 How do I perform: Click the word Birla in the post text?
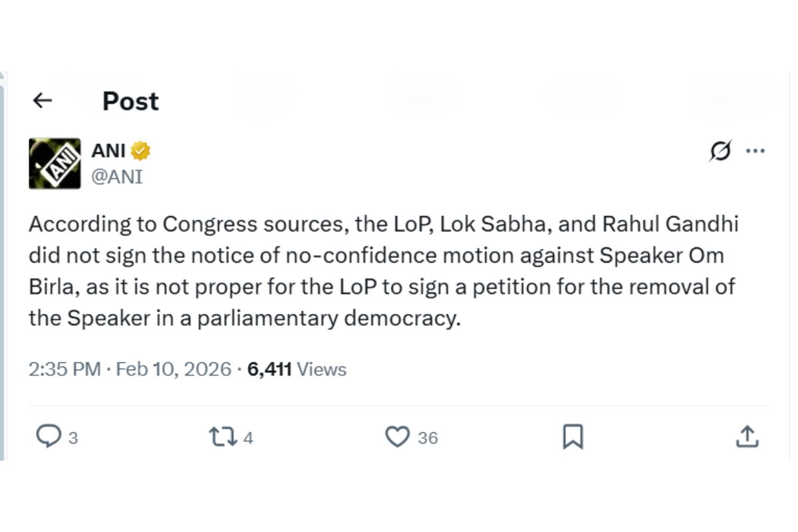point(51,287)
